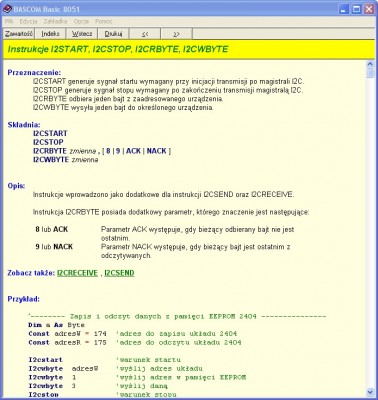The width and height of the screenshot is (378, 400).
Task: Click the Indeks button
Action: [x=50, y=34]
